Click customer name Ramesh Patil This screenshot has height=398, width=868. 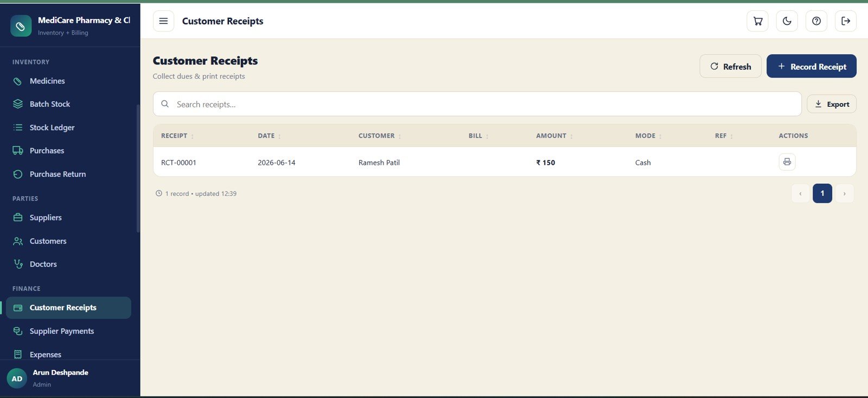[x=379, y=163]
